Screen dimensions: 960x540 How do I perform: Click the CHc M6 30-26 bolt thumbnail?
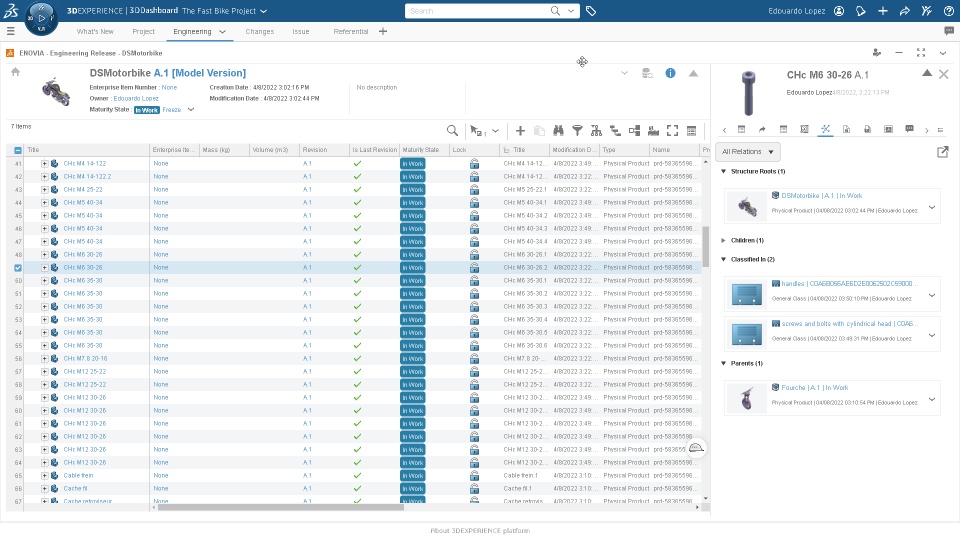pyautogui.click(x=748, y=92)
